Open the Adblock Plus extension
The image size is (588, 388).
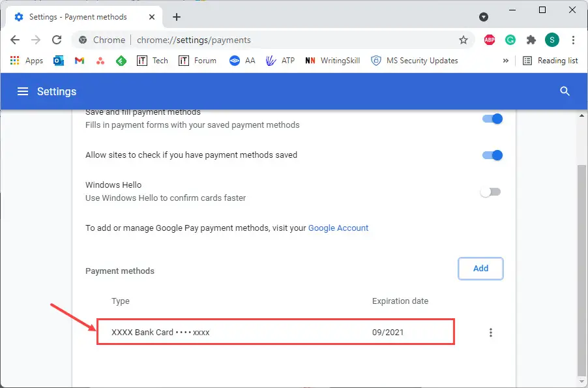click(490, 40)
